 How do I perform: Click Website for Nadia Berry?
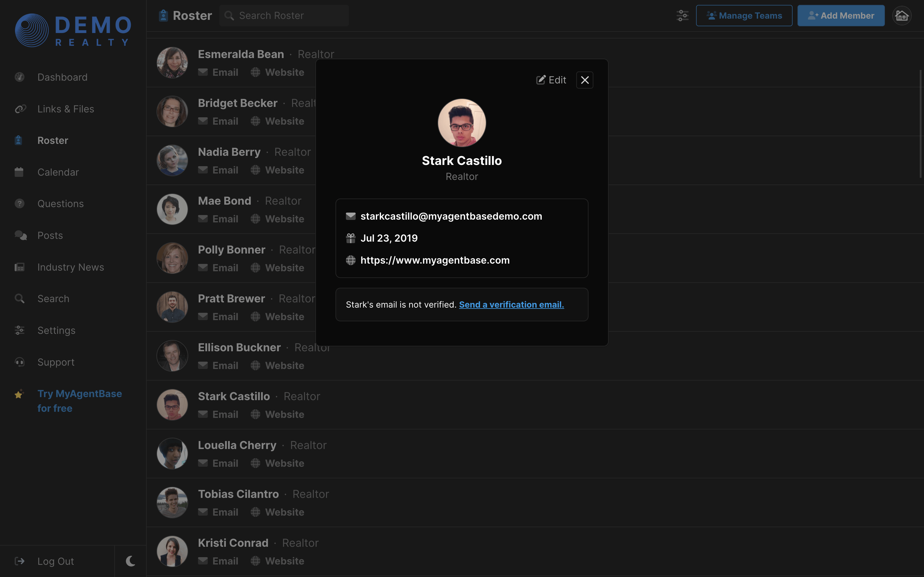(x=277, y=170)
